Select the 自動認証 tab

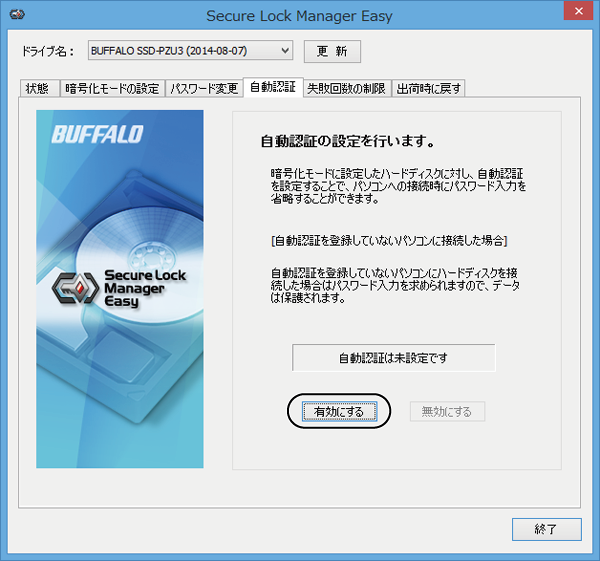point(273,87)
